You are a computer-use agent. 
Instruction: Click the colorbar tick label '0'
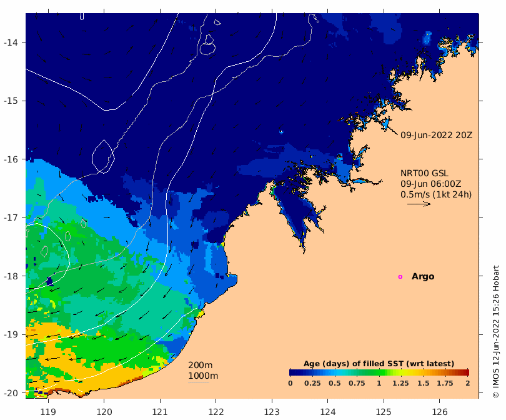(x=290, y=383)
